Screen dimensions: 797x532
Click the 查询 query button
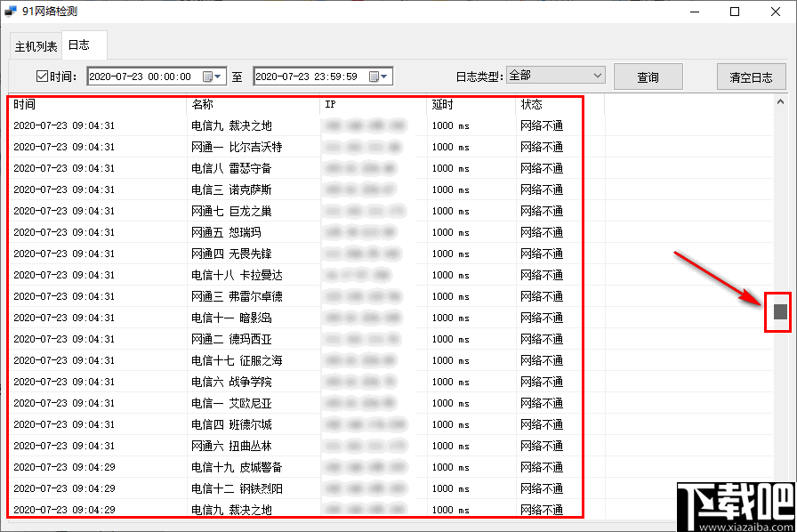pos(648,77)
